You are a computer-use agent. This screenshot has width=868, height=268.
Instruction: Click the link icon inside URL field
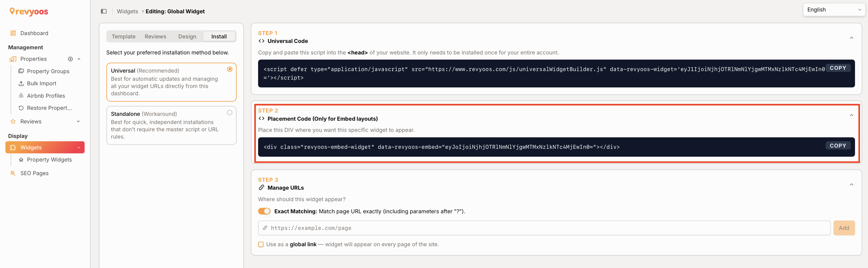(x=265, y=228)
